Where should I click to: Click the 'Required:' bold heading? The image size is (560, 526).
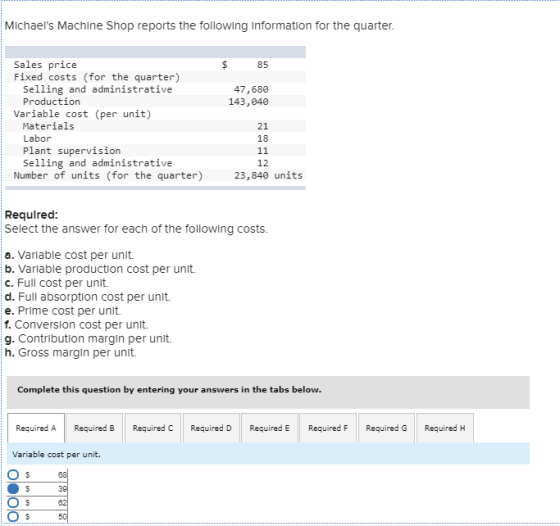31,215
